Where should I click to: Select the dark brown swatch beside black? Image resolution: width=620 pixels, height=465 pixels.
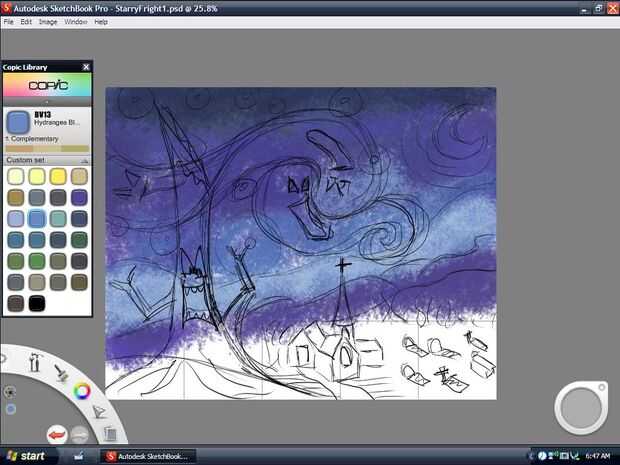pyautogui.click(x=16, y=303)
